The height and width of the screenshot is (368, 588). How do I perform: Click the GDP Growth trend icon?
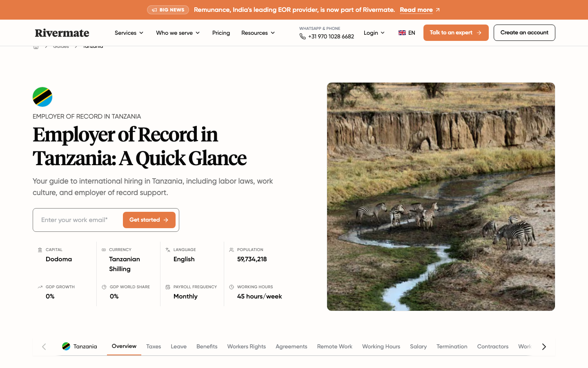[40, 287]
